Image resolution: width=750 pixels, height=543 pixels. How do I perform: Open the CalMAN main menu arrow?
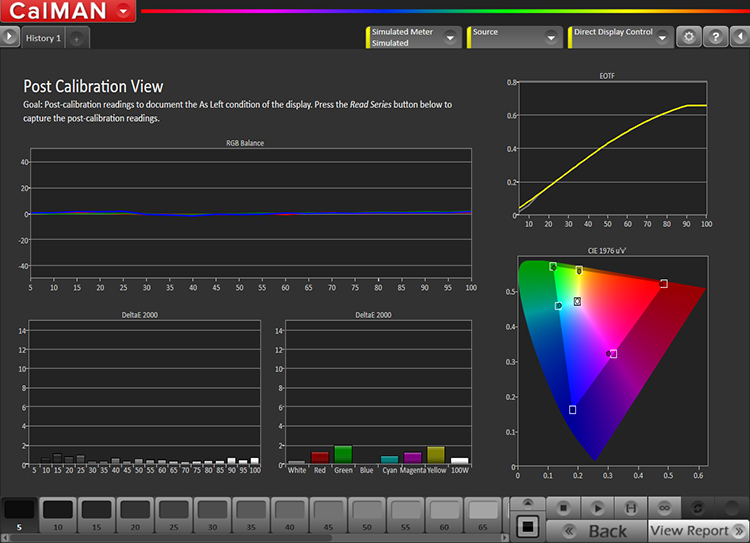click(x=122, y=11)
